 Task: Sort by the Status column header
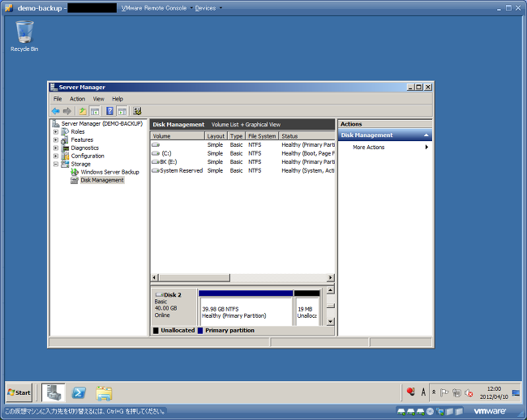306,136
